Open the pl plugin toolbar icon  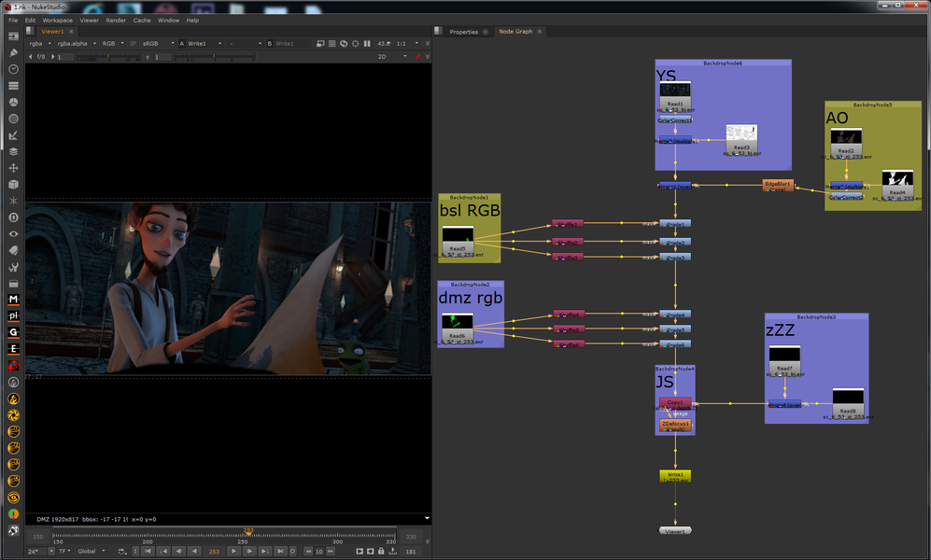pyautogui.click(x=13, y=315)
